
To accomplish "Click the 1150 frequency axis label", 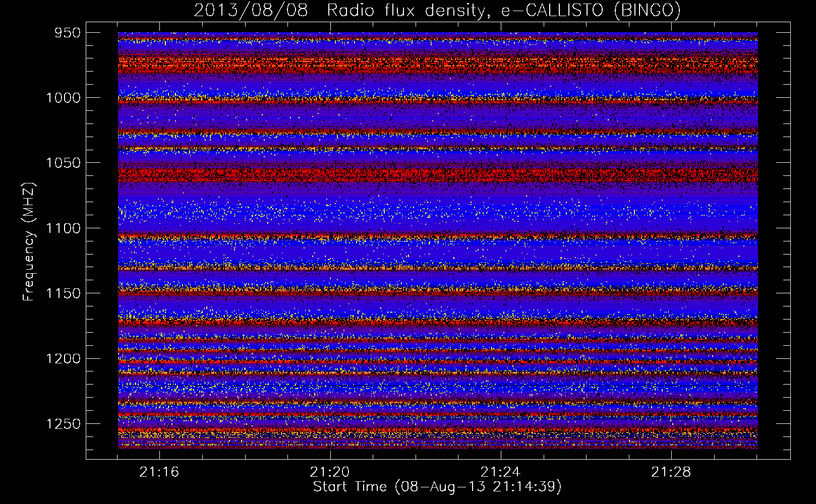I will pyautogui.click(x=63, y=293).
